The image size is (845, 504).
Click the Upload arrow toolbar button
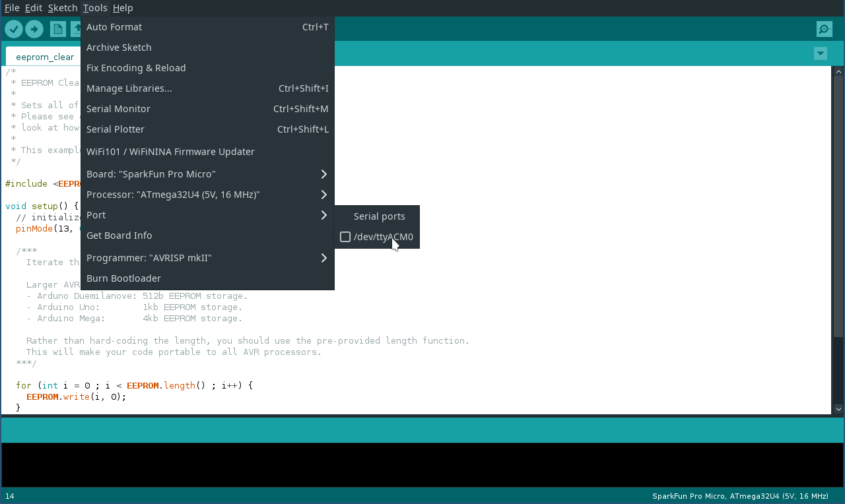click(34, 29)
